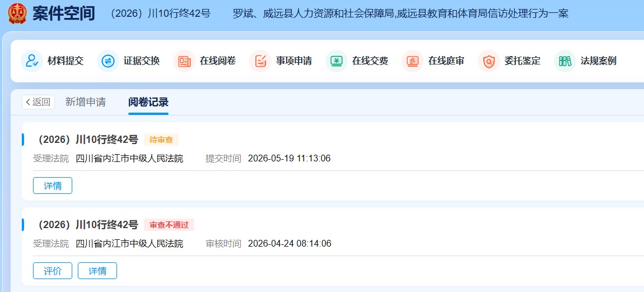This screenshot has width=644, height=292.
Task: Click the review time 2026-04-24 08:14:06
Action: click(290, 243)
